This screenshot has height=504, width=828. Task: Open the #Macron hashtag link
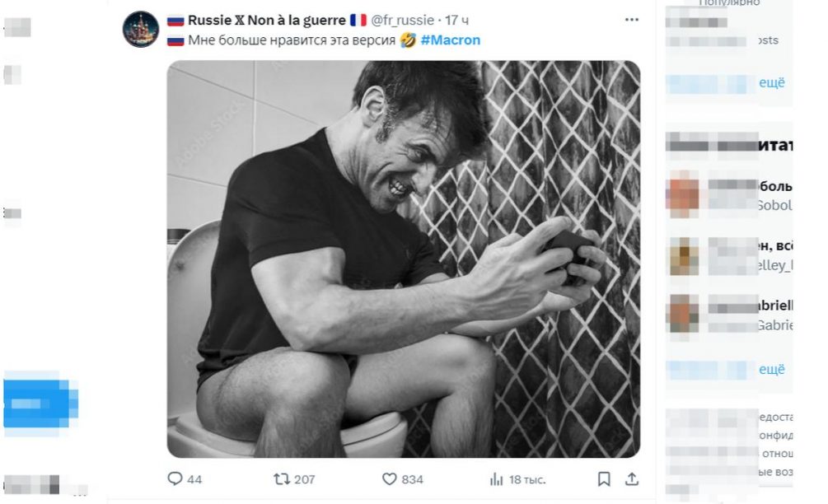click(450, 40)
